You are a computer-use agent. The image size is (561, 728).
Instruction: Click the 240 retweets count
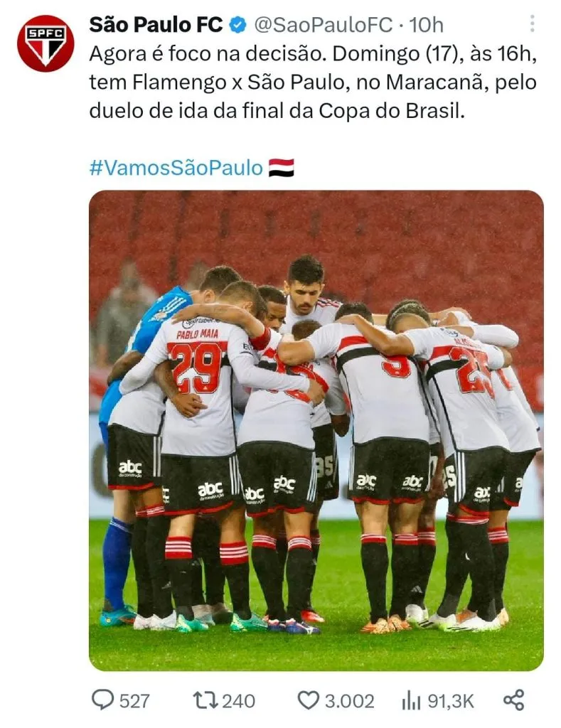click(239, 700)
